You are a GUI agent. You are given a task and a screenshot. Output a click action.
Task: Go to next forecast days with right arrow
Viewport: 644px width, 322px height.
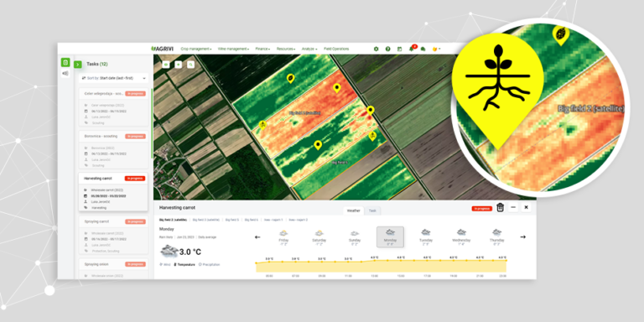[x=523, y=237]
